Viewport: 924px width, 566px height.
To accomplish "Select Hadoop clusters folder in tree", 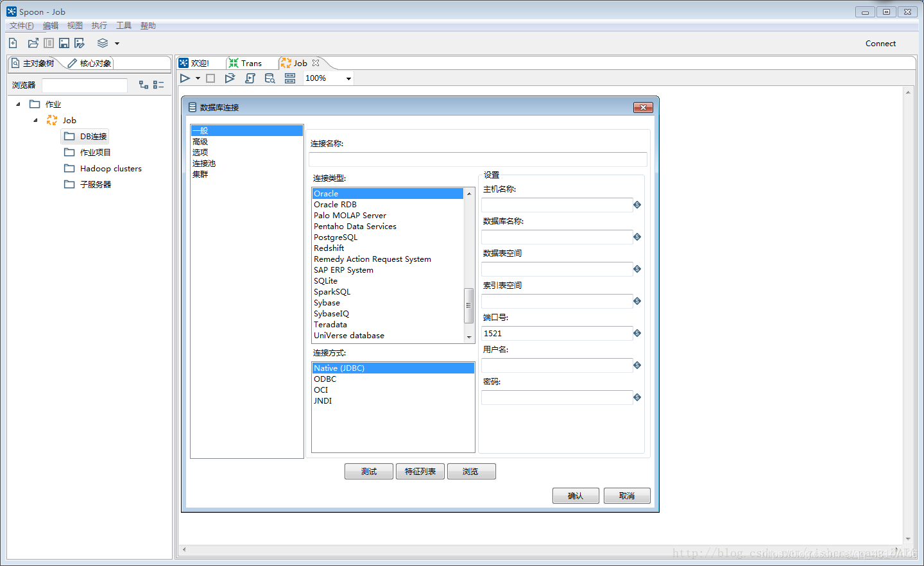I will 103,168.
